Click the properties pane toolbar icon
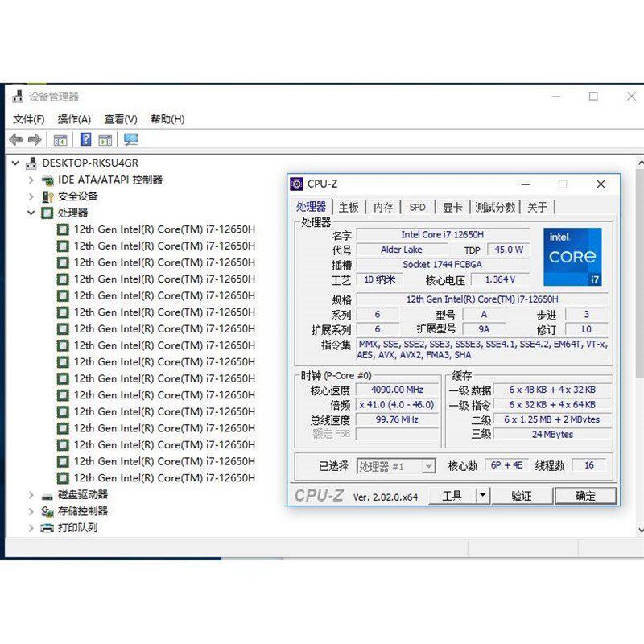This screenshot has height=644, width=644. pyautogui.click(x=60, y=140)
